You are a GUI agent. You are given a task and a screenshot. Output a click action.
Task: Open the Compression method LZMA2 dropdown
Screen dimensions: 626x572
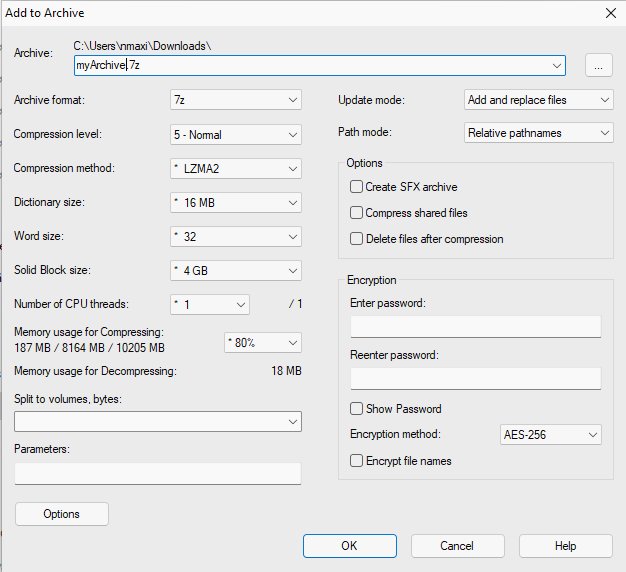pyautogui.click(x=235, y=168)
